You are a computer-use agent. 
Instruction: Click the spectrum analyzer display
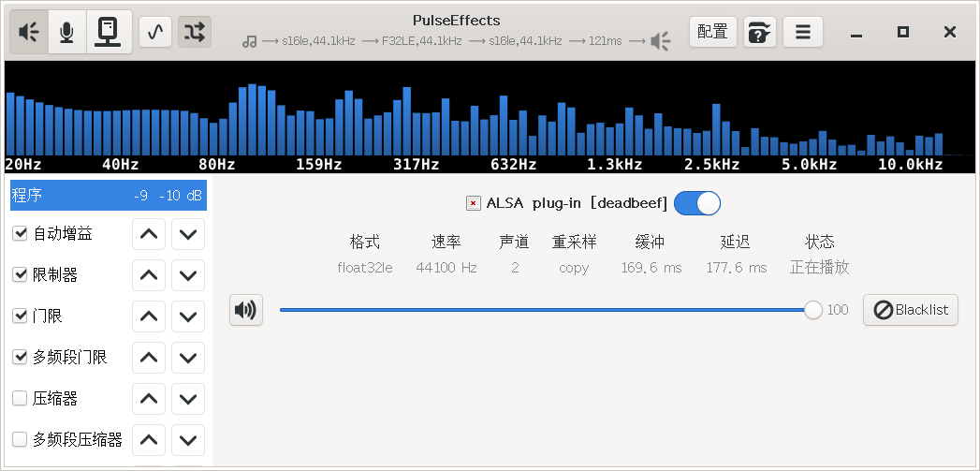[490, 117]
